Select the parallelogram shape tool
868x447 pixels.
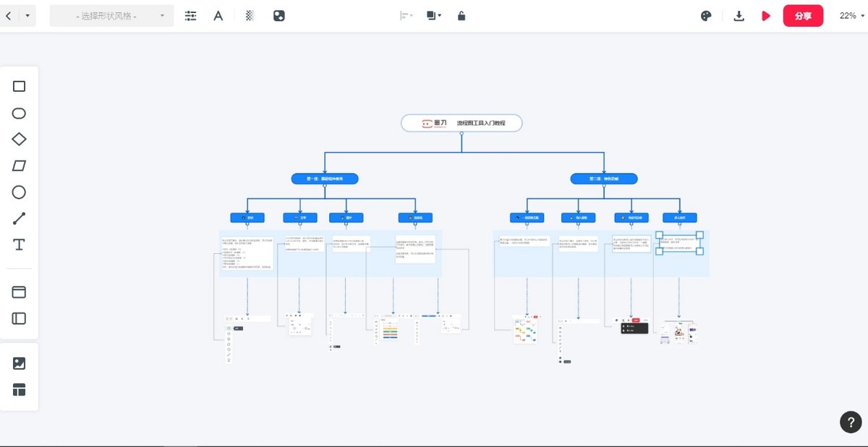(x=20, y=166)
